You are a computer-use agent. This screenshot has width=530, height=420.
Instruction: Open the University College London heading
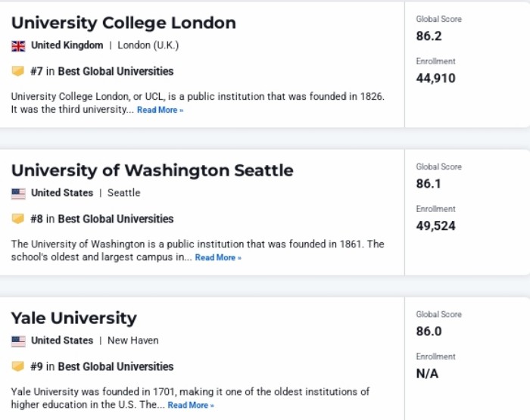tap(123, 23)
